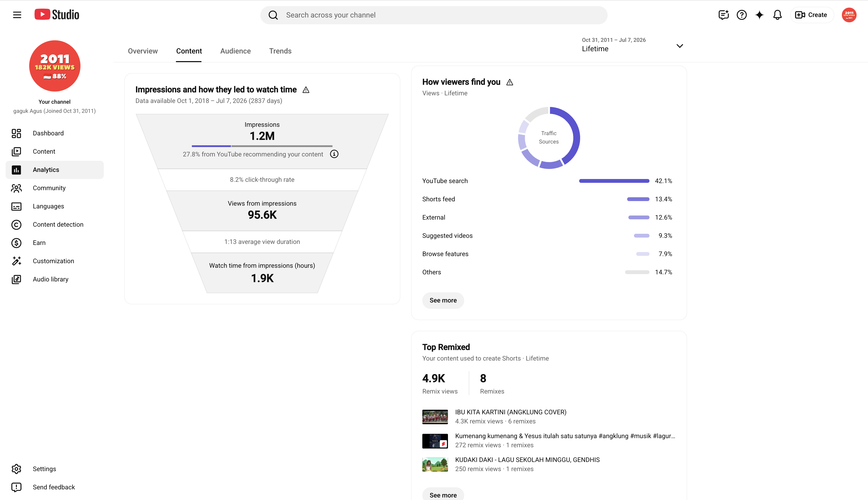Click the search magnifier icon
The width and height of the screenshot is (868, 500).
pos(273,15)
